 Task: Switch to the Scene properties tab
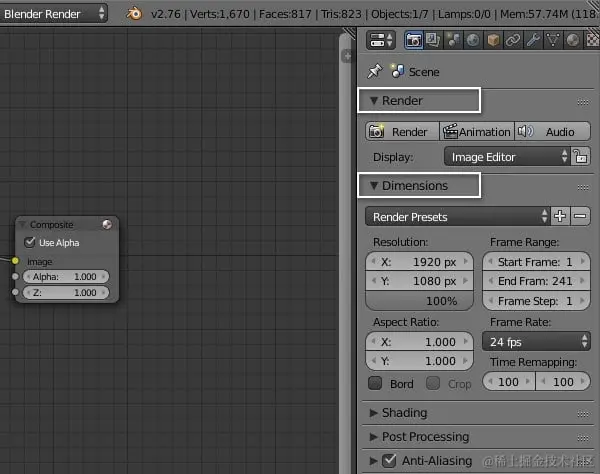click(453, 40)
